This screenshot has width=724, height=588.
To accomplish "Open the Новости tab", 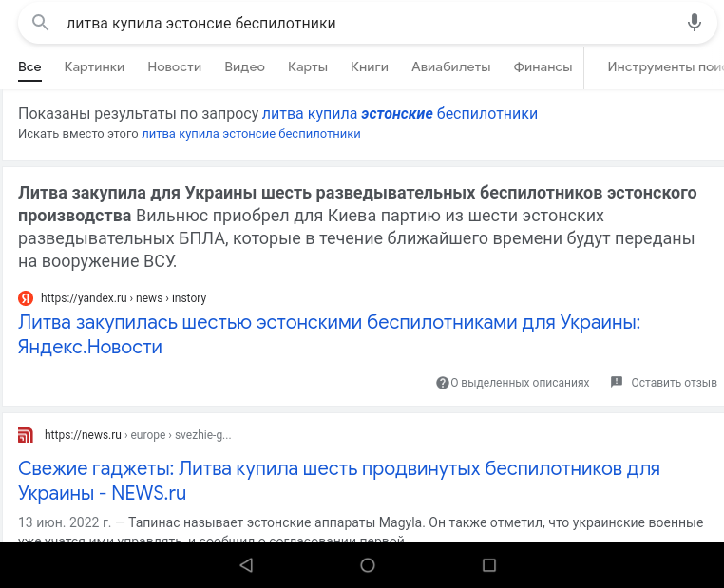I will (x=175, y=66).
